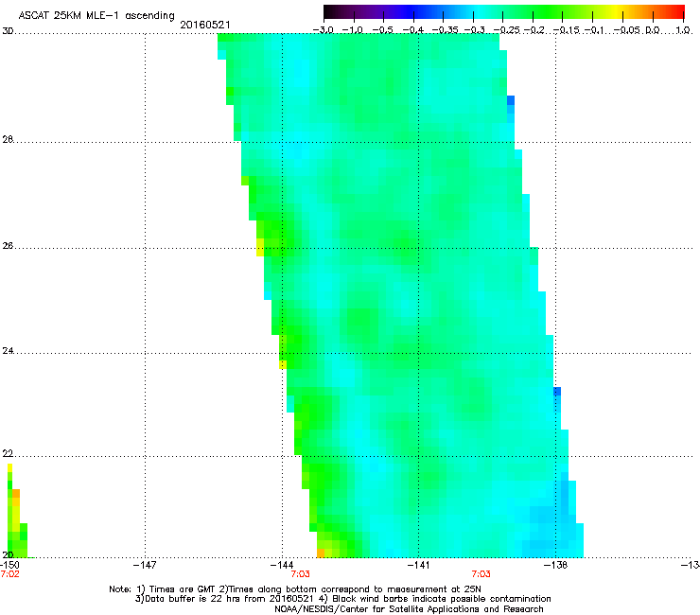The height and width of the screenshot is (615, 700).
Task: Select the -0.15 color scale label
Action: [567, 30]
